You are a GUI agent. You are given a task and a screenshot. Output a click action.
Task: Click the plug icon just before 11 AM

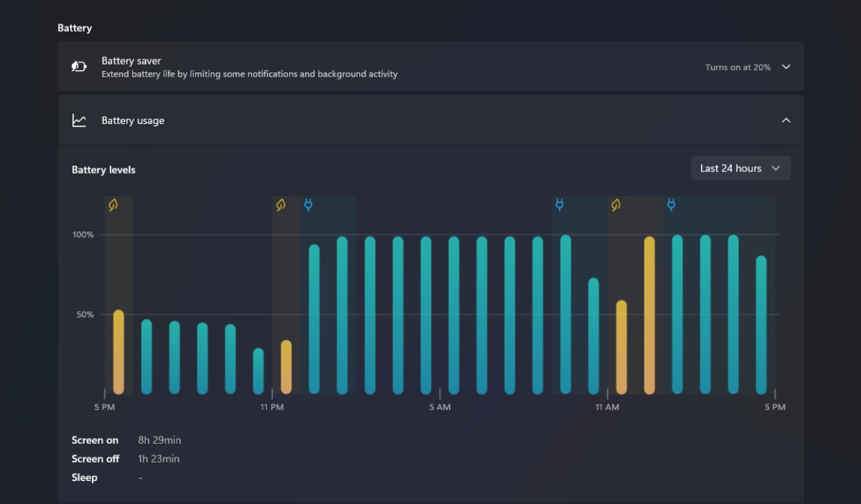(x=560, y=205)
